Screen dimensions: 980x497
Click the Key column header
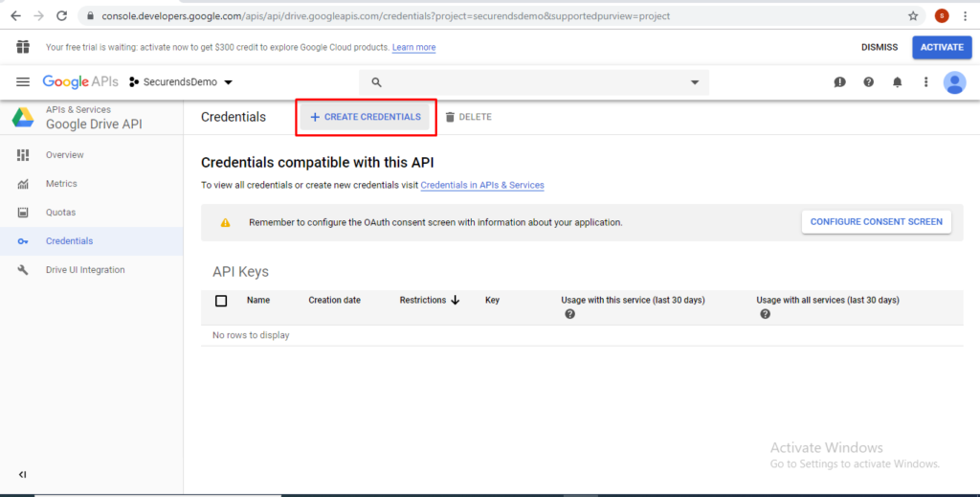[492, 300]
